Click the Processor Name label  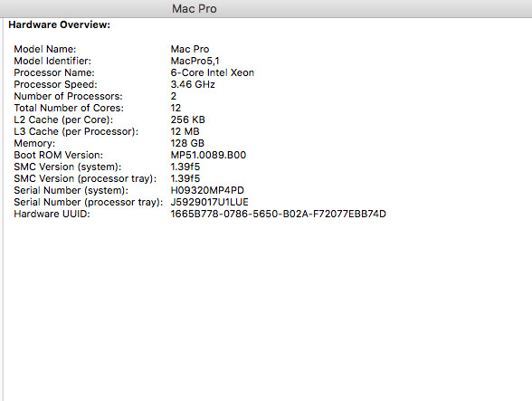(x=54, y=72)
